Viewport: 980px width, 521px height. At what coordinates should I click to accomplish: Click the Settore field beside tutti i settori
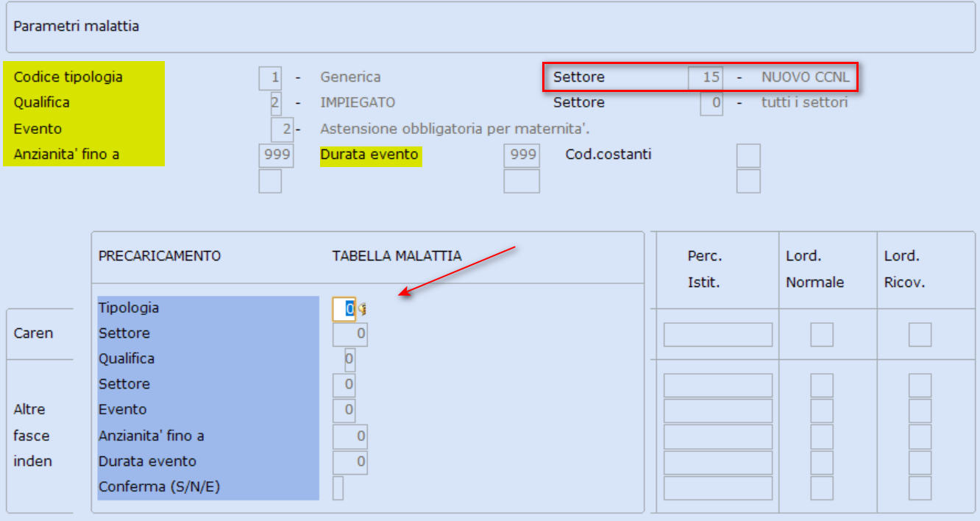(x=711, y=103)
